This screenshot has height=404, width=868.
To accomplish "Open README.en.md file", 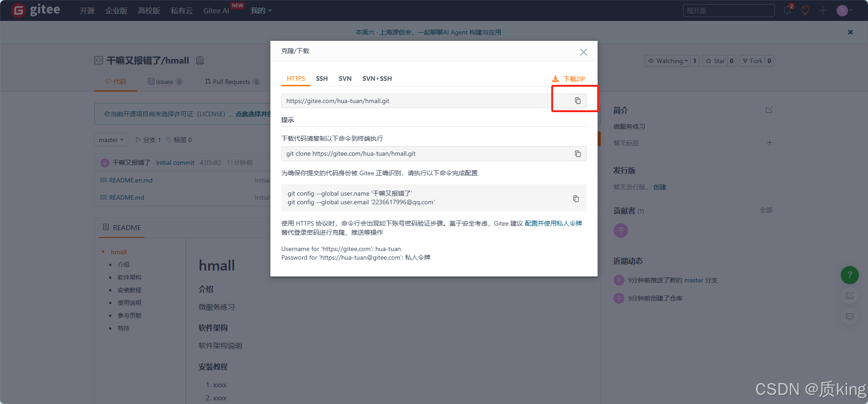I will tap(131, 180).
